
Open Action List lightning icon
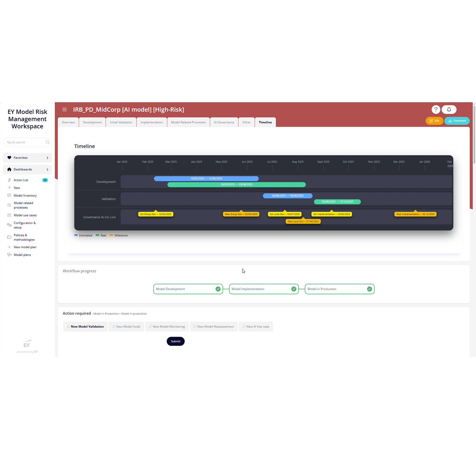(x=10, y=180)
